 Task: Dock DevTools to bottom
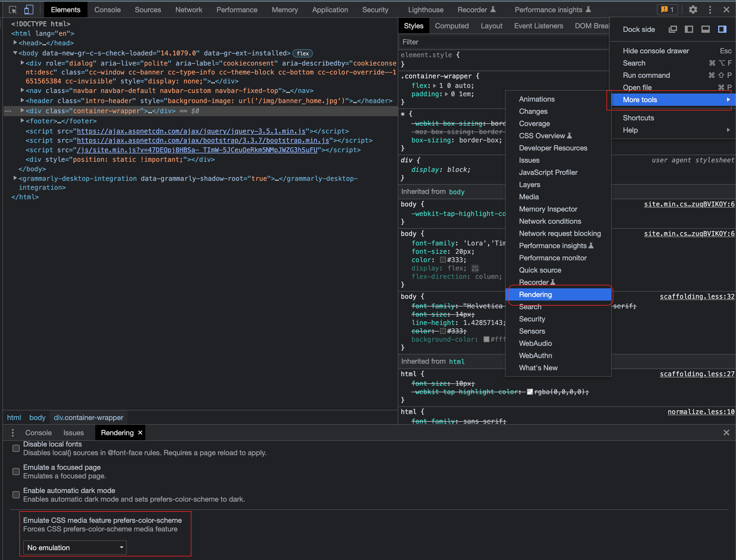705,29
